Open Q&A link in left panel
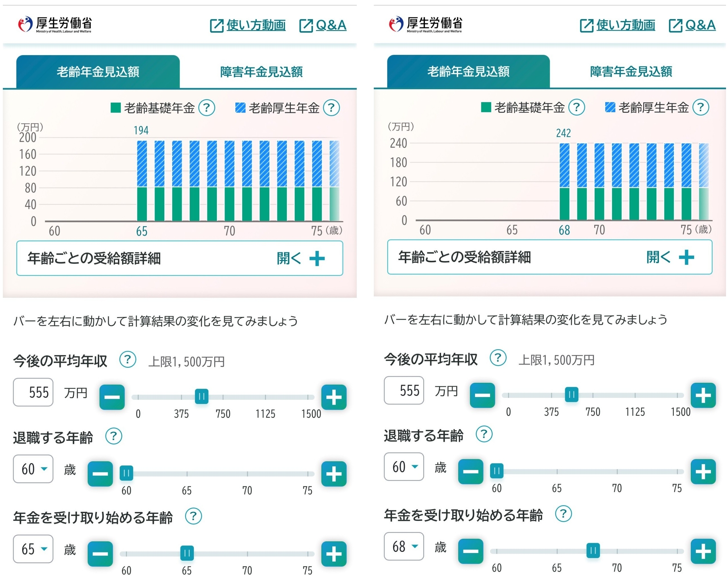The image size is (728, 584). coord(323,25)
